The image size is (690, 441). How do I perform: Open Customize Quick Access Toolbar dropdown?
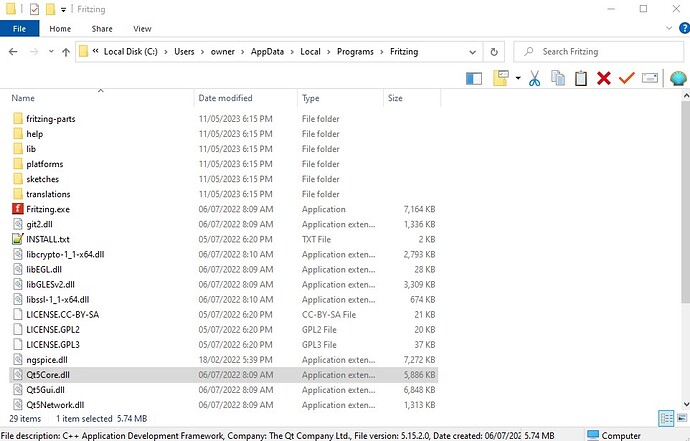tap(63, 10)
